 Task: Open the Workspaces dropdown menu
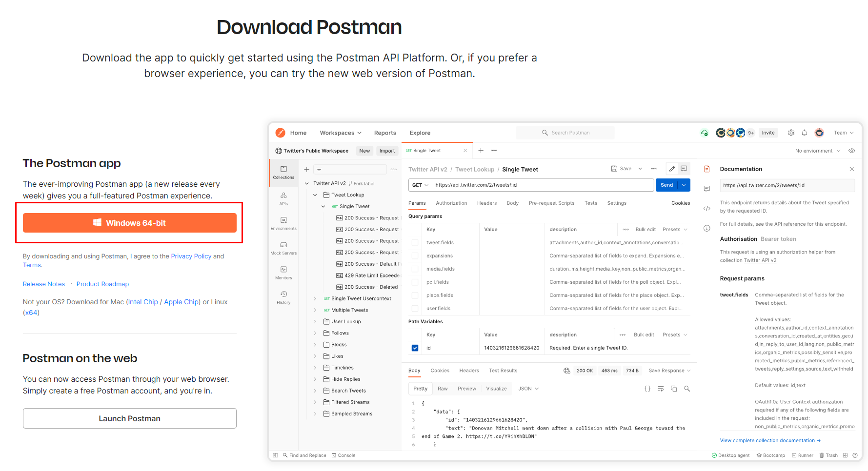(x=341, y=133)
